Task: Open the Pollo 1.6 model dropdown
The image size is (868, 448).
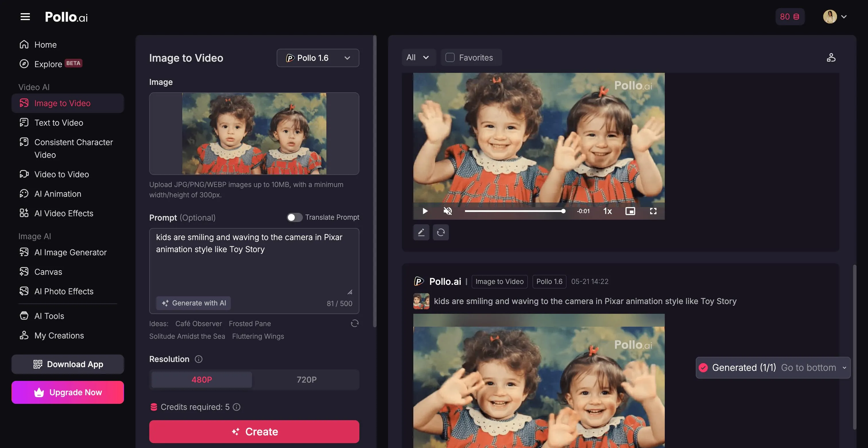Action: pos(318,58)
